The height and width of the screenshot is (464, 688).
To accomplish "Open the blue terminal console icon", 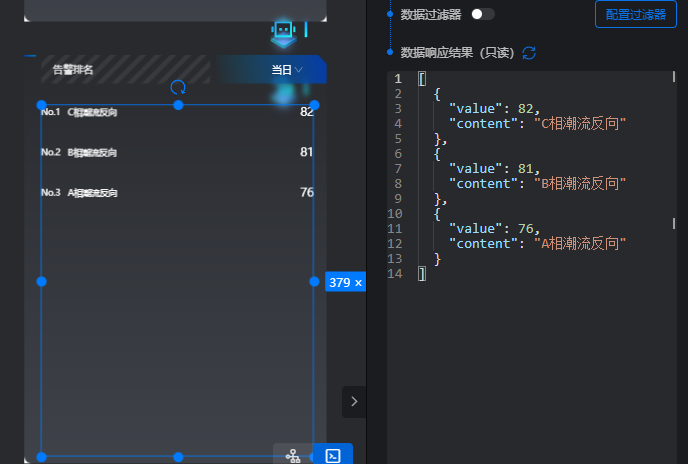I will pyautogui.click(x=333, y=455).
